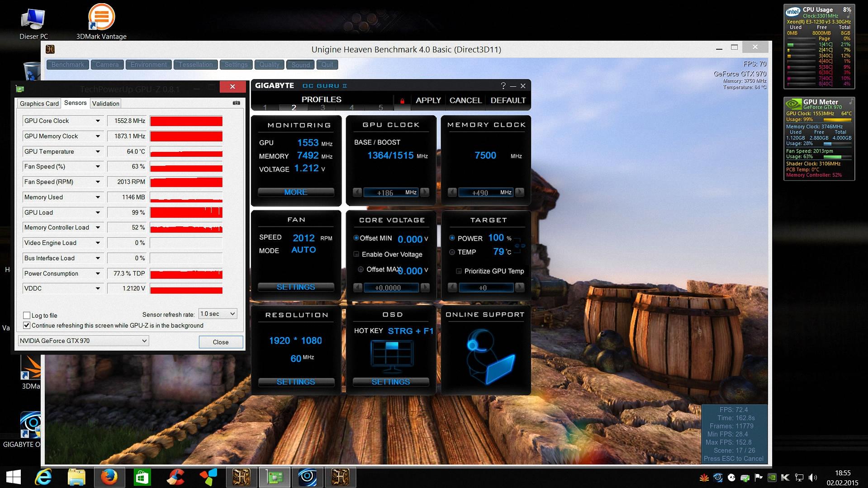Click OC Guru help question mark

click(503, 85)
